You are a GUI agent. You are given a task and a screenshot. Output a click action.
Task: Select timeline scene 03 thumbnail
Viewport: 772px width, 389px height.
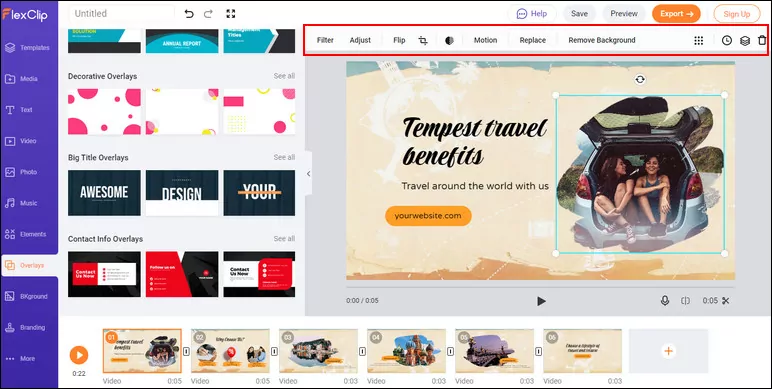point(319,351)
